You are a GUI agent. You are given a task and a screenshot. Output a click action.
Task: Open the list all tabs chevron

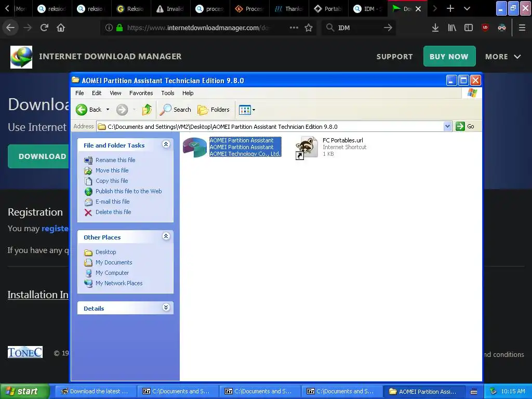(x=467, y=8)
